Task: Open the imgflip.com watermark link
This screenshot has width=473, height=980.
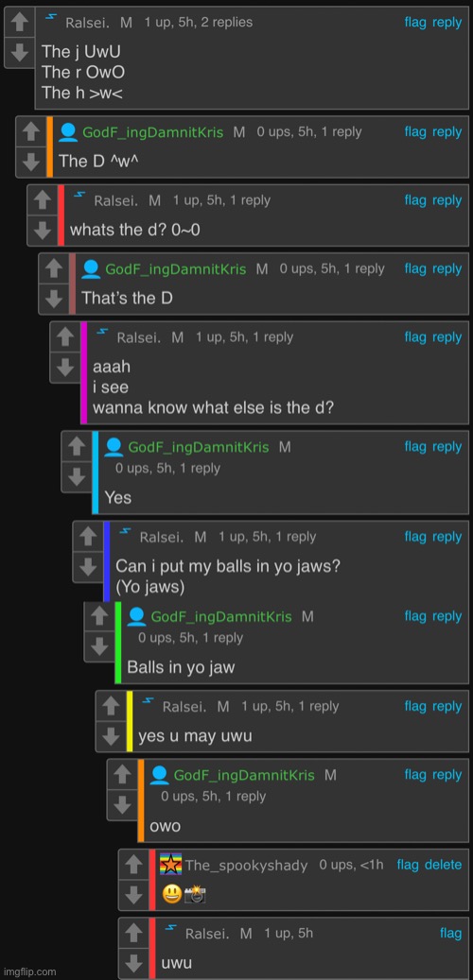Action: click(28, 971)
